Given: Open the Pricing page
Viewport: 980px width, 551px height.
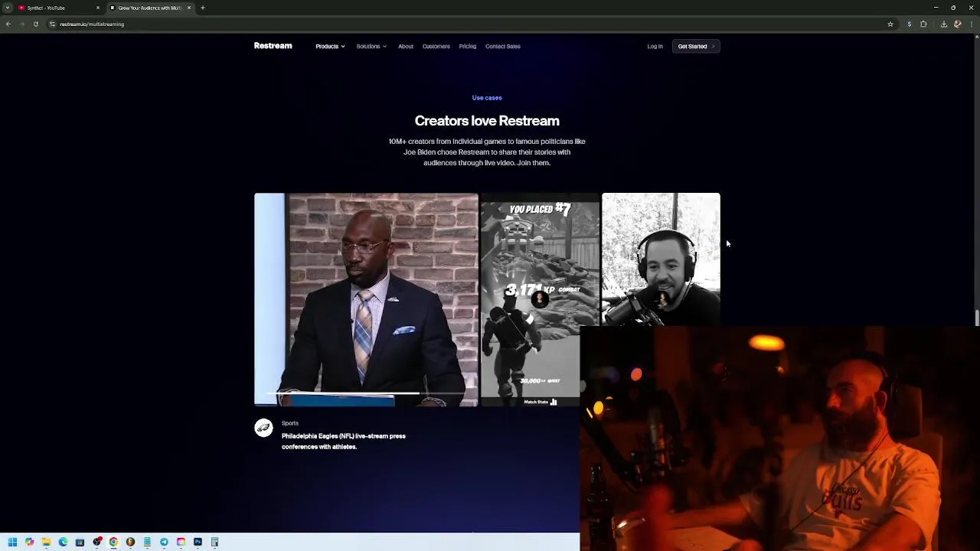Looking at the screenshot, I should coord(468,46).
